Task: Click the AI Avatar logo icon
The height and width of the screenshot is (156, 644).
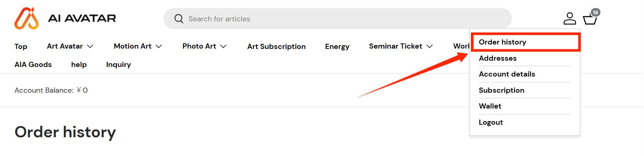Action: pos(27,18)
